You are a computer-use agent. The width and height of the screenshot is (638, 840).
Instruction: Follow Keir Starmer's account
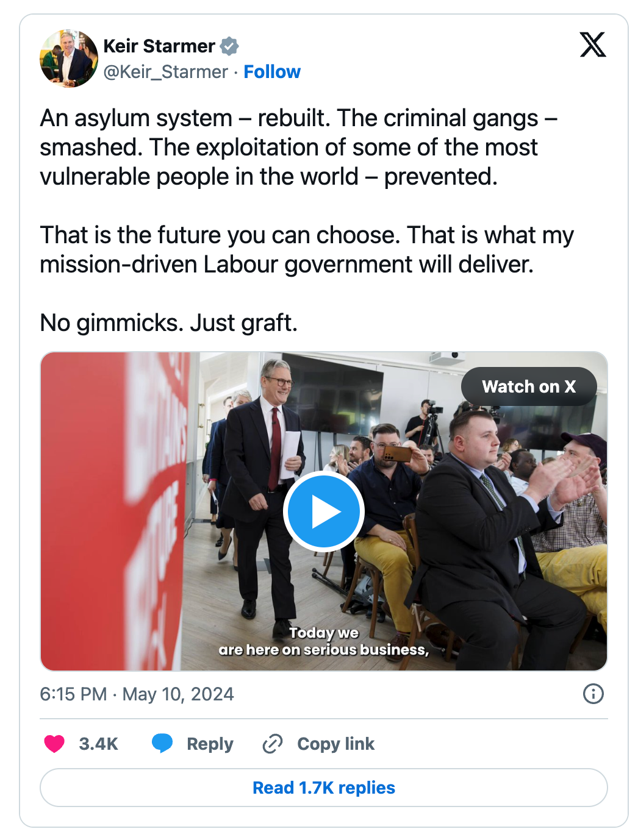click(272, 72)
